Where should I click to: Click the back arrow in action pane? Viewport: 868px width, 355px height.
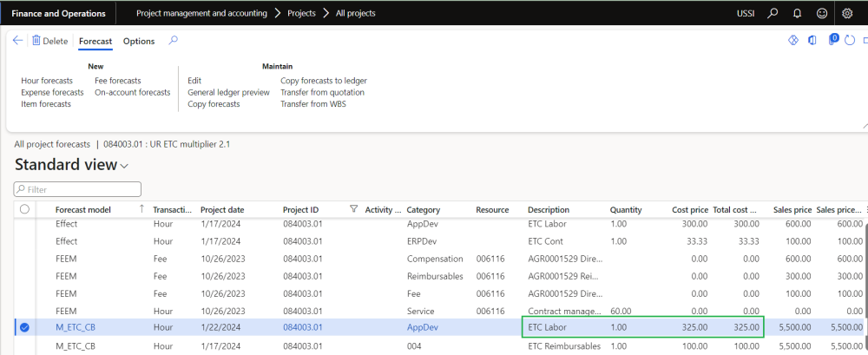click(x=17, y=41)
